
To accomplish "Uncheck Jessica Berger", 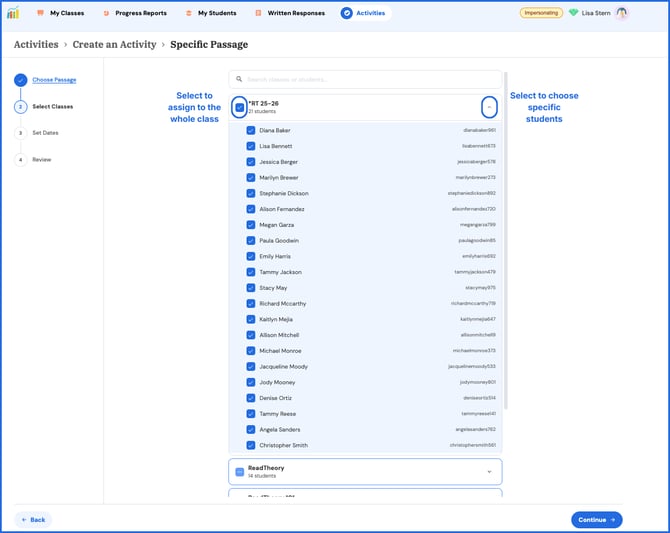I will pos(251,162).
